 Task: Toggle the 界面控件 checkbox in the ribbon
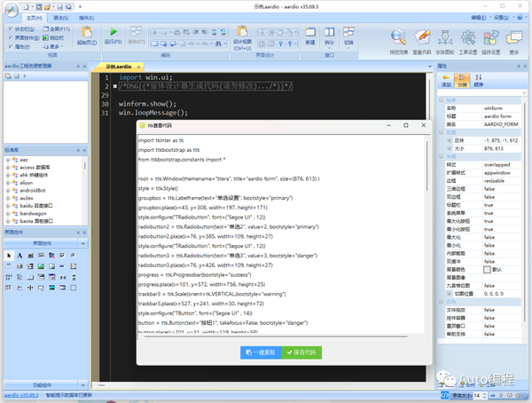11,37
